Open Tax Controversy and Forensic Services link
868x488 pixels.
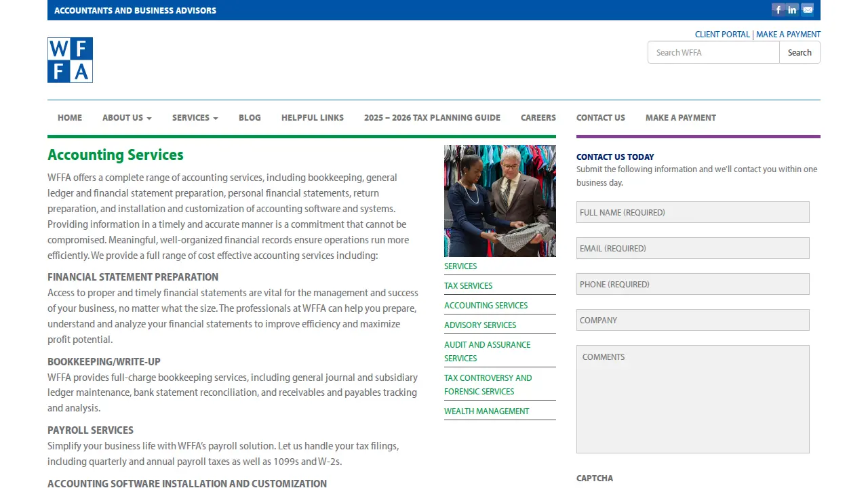[488, 384]
